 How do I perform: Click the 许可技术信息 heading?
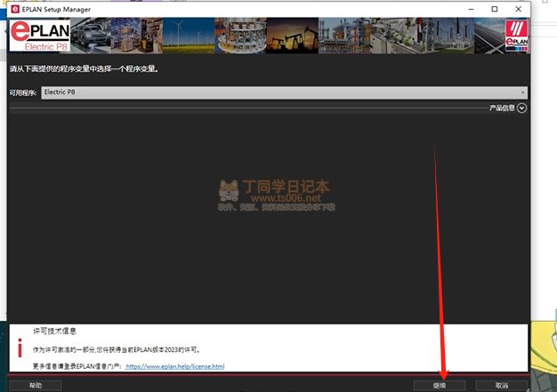pos(54,331)
